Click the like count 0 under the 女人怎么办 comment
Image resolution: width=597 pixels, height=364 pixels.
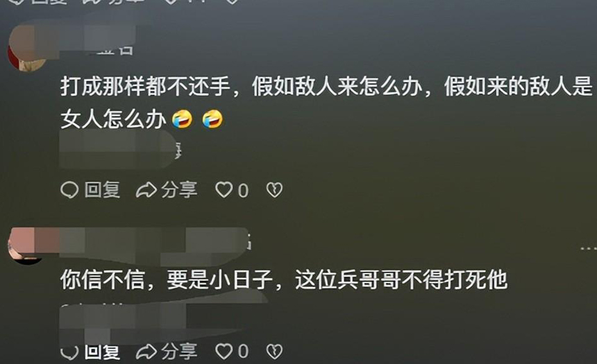243,191
